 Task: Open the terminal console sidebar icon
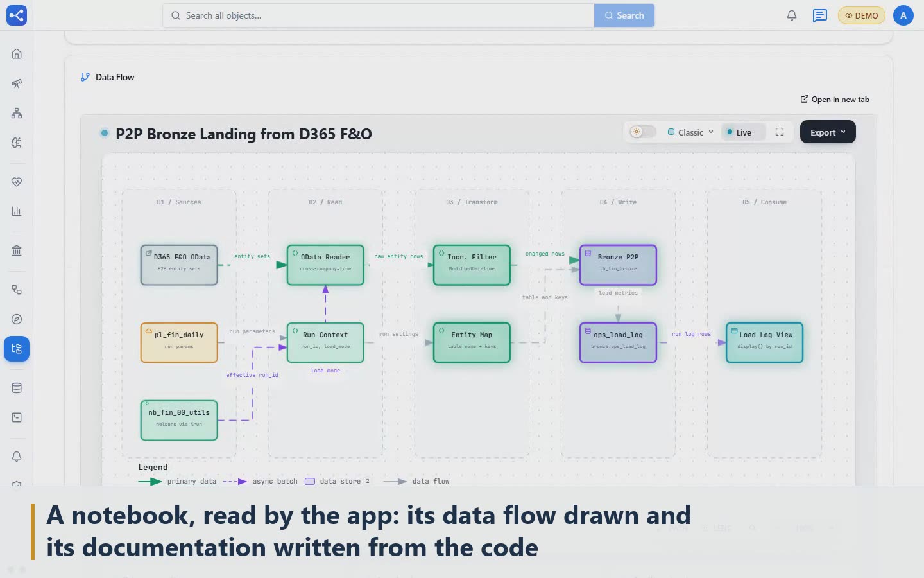click(x=17, y=417)
